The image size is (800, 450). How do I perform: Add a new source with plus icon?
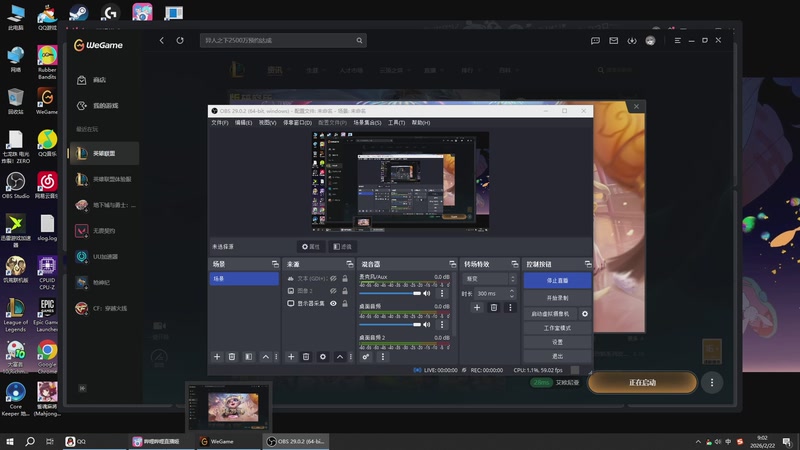pos(291,357)
